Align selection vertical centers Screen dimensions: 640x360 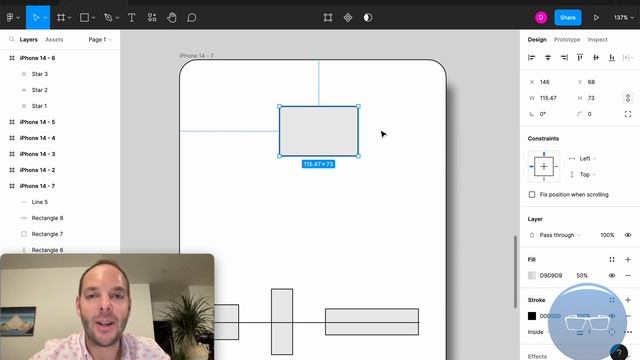tap(596, 58)
